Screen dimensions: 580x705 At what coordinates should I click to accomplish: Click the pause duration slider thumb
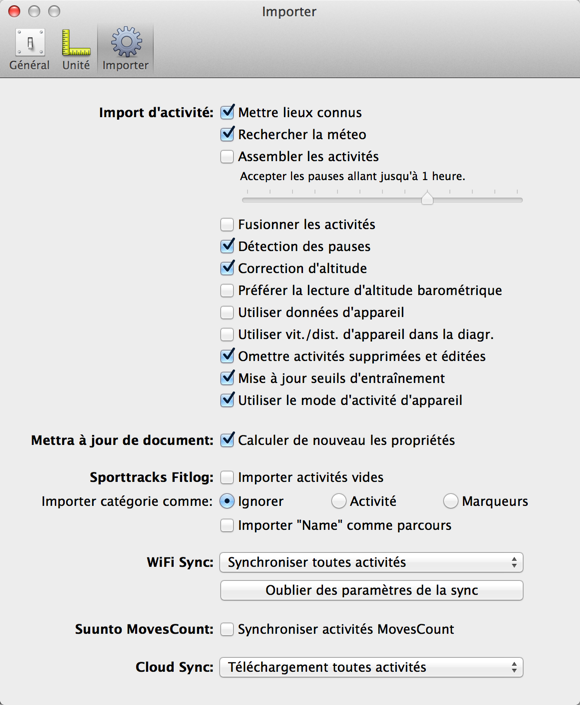pos(427,198)
